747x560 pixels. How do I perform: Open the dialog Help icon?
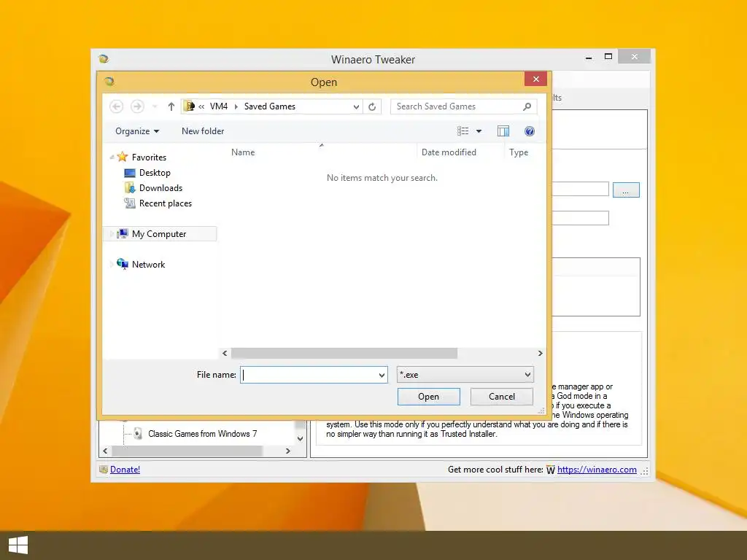coord(530,131)
